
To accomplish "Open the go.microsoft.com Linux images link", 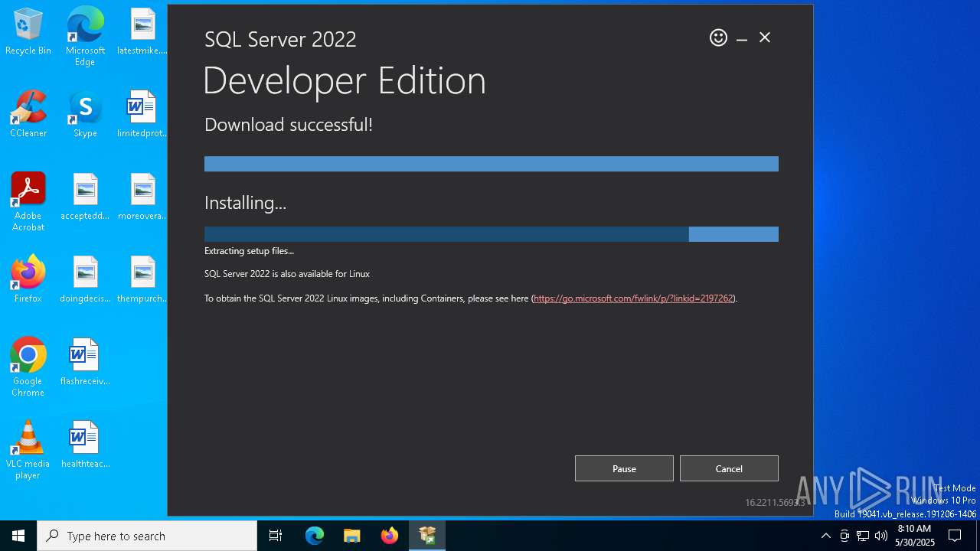I will tap(633, 298).
